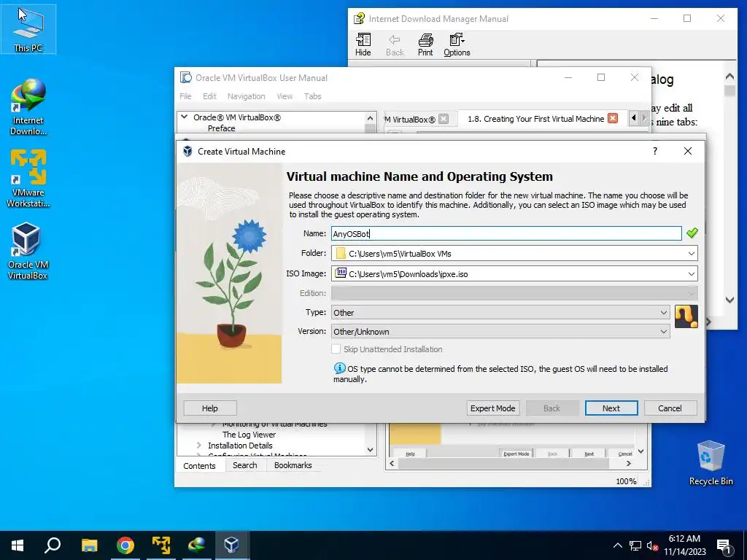Click in the Name input field
Screen dimensions: 747x560
click(x=506, y=233)
